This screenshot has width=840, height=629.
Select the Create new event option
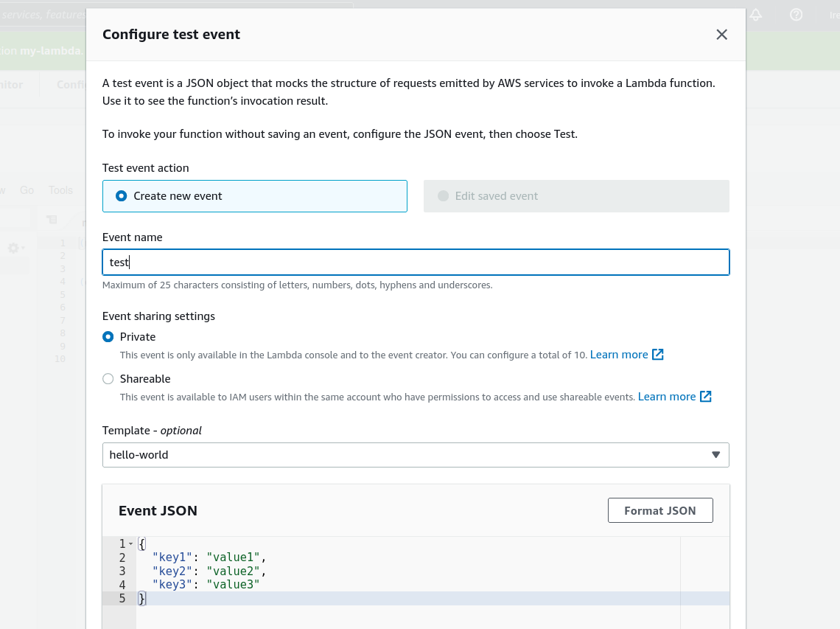254,196
